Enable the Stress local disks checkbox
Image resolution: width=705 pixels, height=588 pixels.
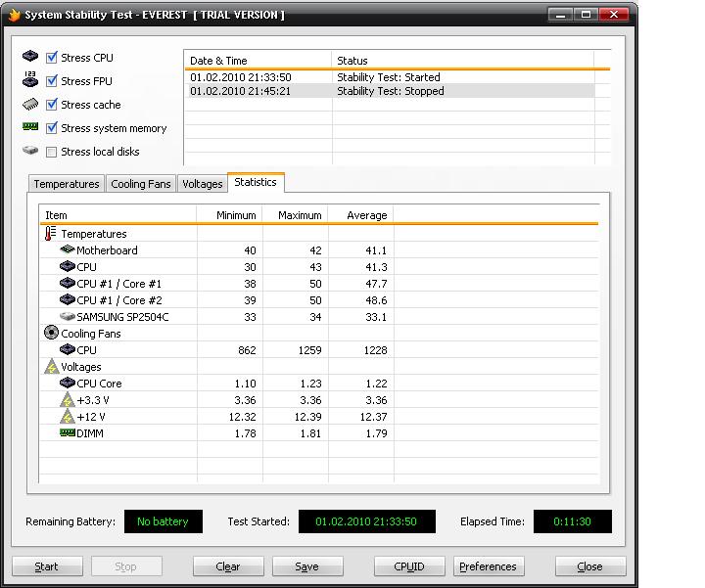pyautogui.click(x=52, y=152)
